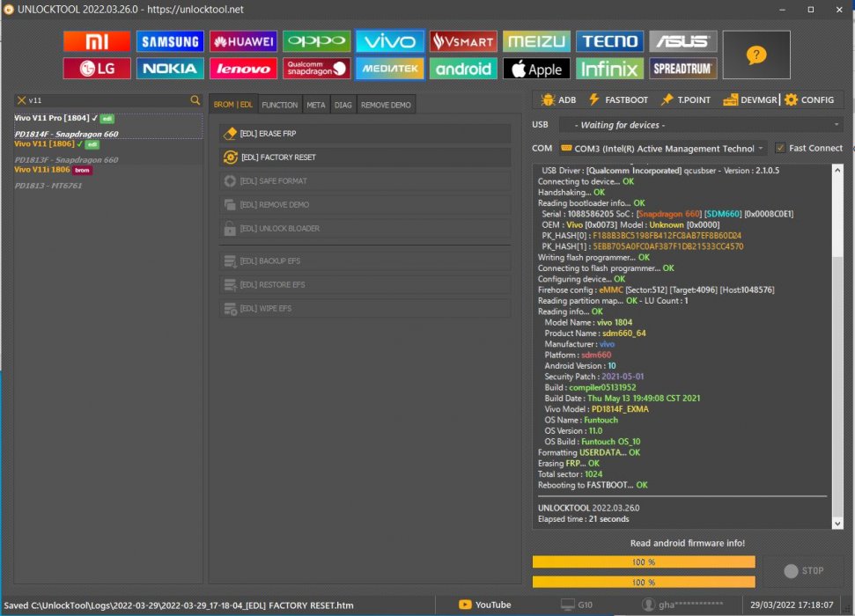This screenshot has height=616, width=855.
Task: Open the YouTube link in status bar
Action: coord(485,605)
